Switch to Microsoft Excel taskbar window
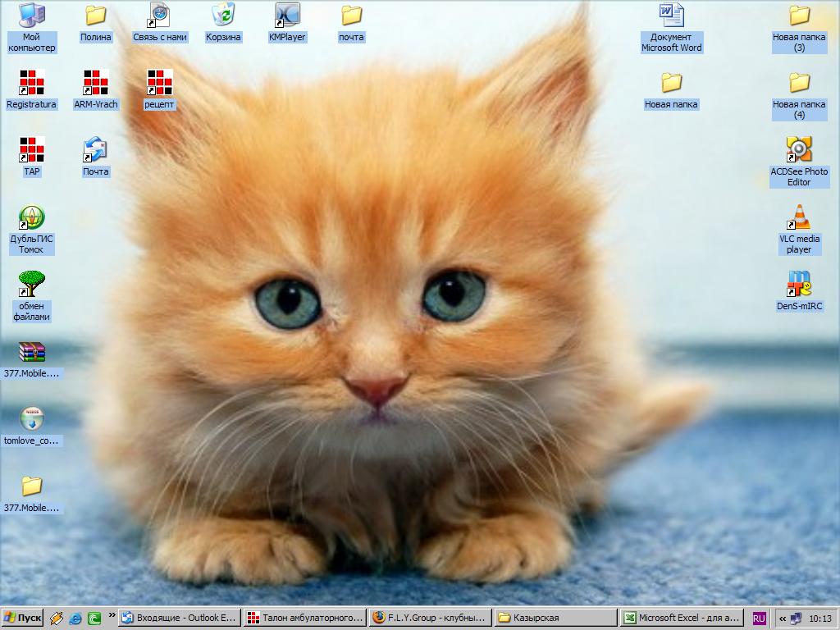The width and height of the screenshot is (840, 630). [x=682, y=618]
